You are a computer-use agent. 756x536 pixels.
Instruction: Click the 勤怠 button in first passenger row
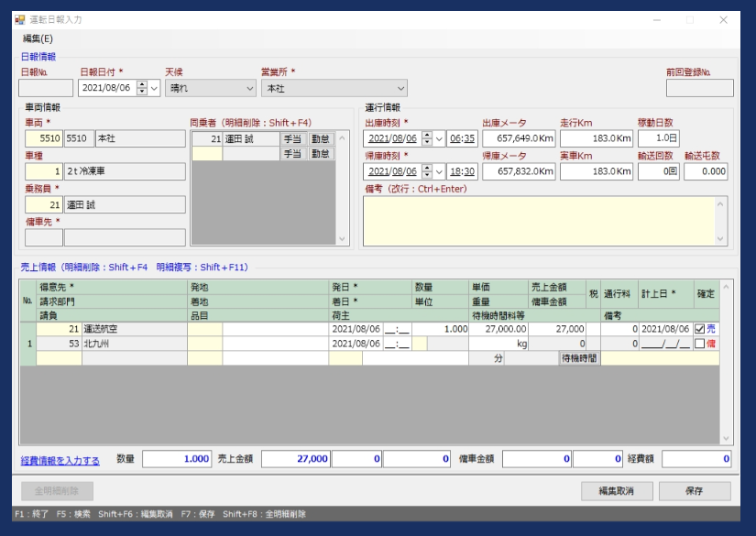coord(321,138)
